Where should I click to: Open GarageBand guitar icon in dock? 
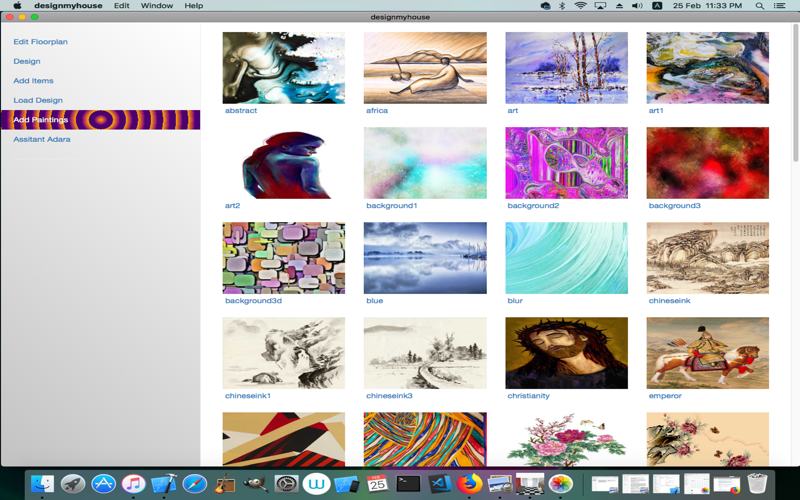click(224, 483)
